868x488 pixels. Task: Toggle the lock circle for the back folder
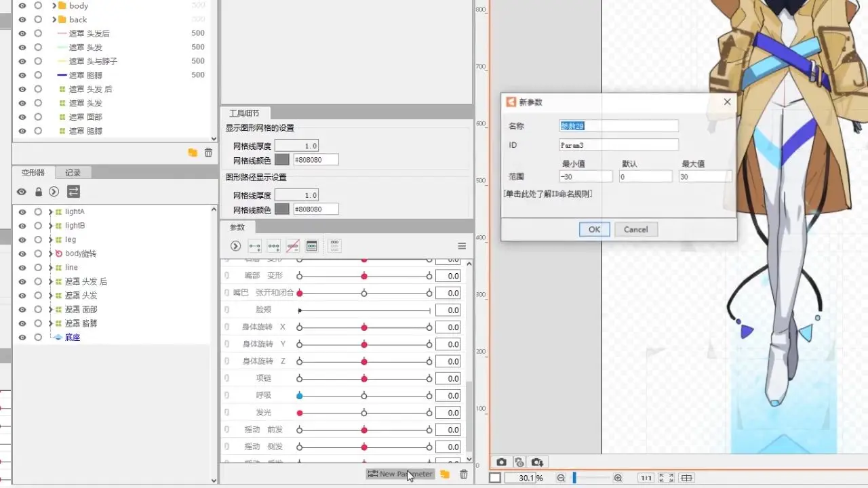point(38,20)
